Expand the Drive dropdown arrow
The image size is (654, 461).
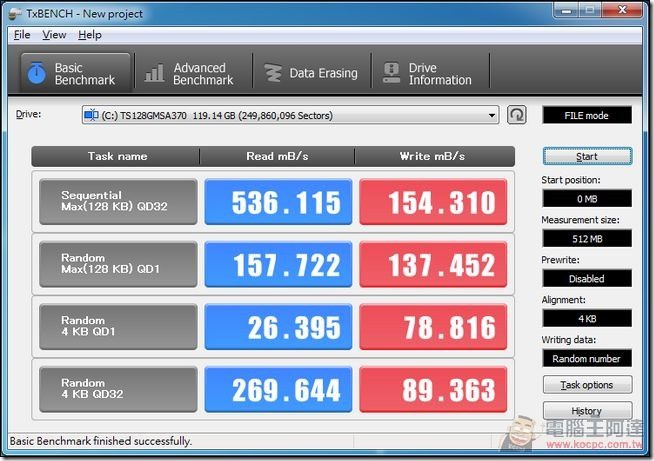[x=492, y=116]
